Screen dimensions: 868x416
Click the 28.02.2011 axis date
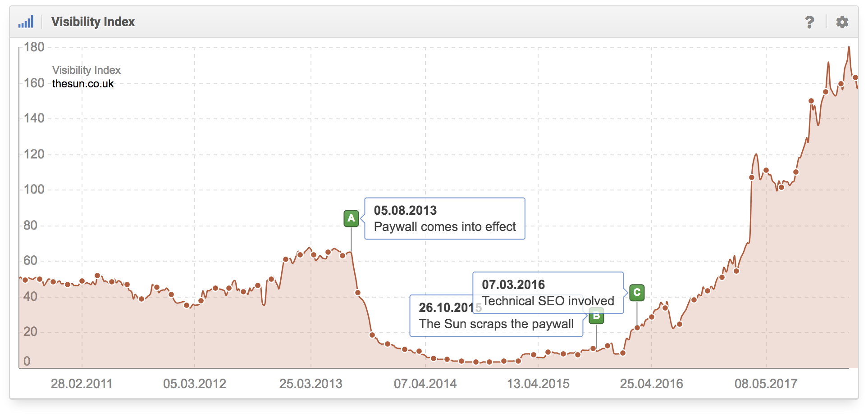tap(82, 384)
